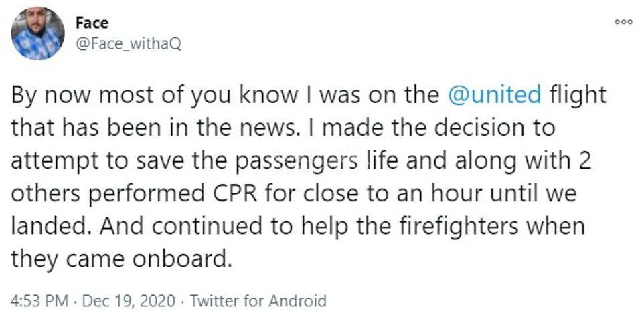Viewport: 644px width, 323px height.
Task: Open the Twitter for Android source link
Action: click(258, 300)
